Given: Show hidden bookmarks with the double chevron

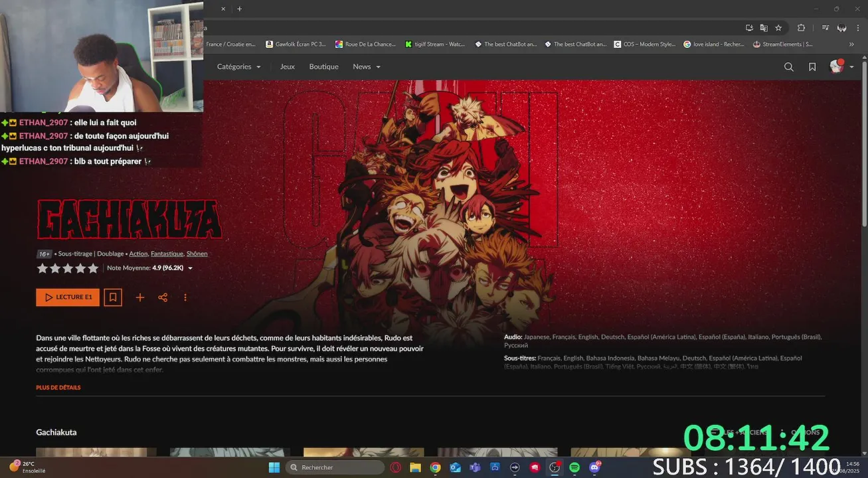Looking at the screenshot, I should pyautogui.click(x=851, y=44).
